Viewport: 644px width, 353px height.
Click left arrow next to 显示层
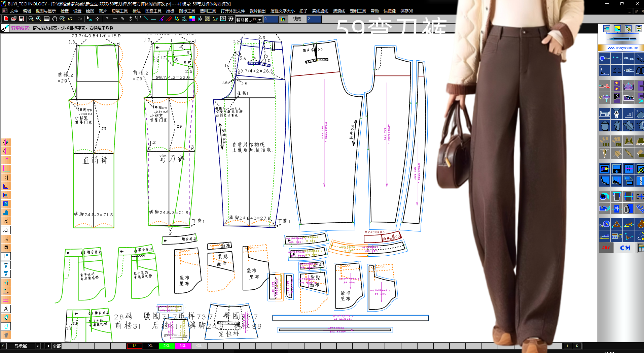pyautogui.click(x=38, y=346)
